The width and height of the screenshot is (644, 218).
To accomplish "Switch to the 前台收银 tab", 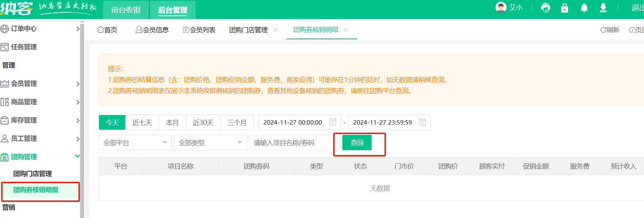I will 126,10.
